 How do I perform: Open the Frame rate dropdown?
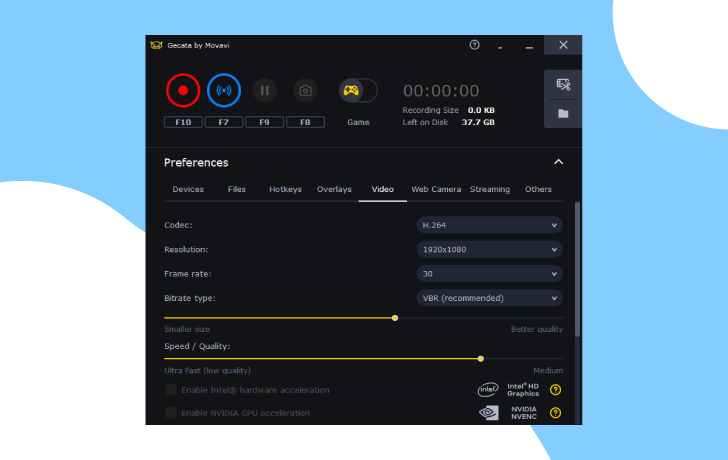pyautogui.click(x=489, y=274)
